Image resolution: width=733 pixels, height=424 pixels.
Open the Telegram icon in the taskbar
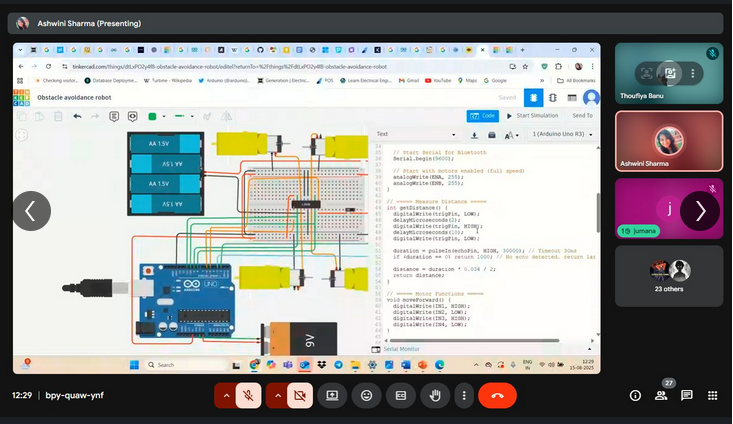coord(338,365)
